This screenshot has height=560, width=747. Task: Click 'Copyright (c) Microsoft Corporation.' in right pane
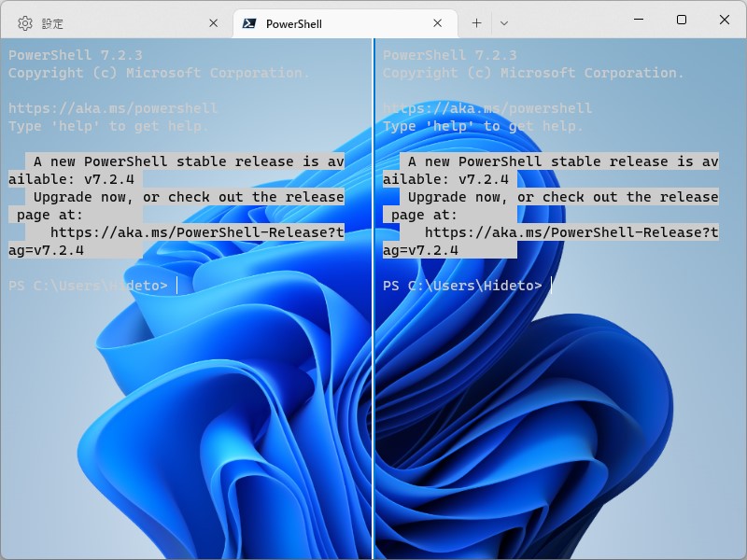[x=533, y=73]
